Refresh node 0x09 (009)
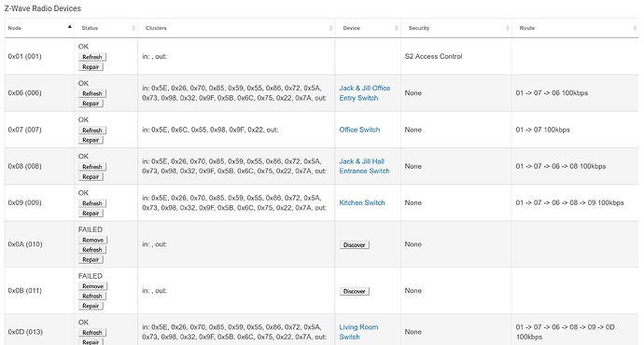644x345 pixels. point(92,203)
